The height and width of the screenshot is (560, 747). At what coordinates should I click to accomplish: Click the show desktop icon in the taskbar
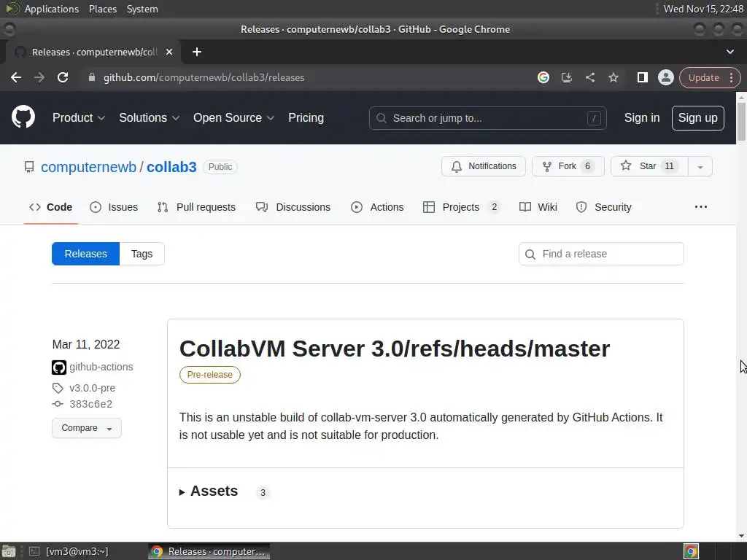pos(9,551)
